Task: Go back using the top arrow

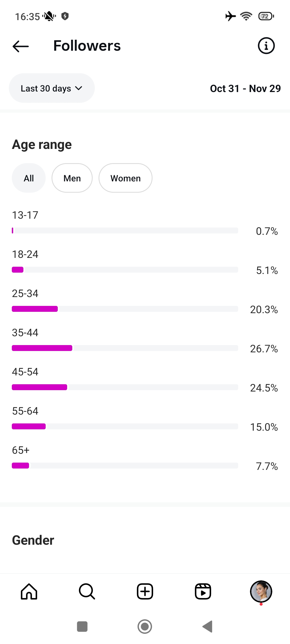Action: pyautogui.click(x=21, y=46)
